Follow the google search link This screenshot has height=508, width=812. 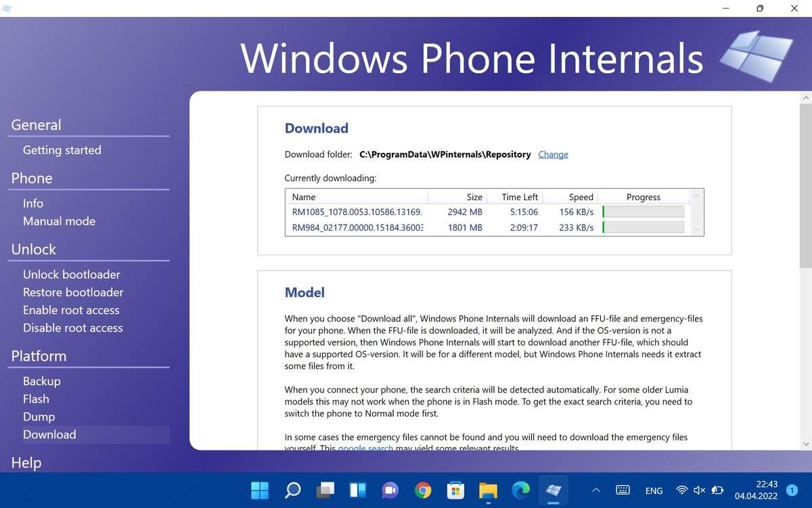pyautogui.click(x=365, y=449)
